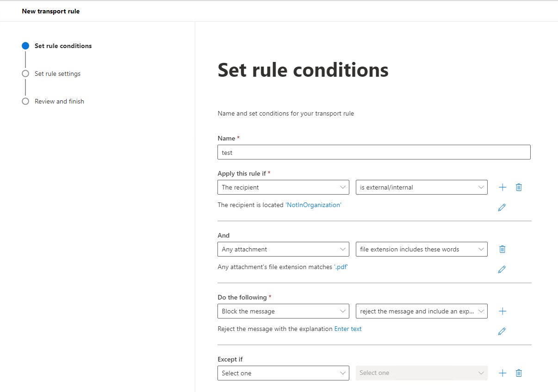Select the 'Set rule conditions' step circle
Screen dimensions: 558x392
25,46
